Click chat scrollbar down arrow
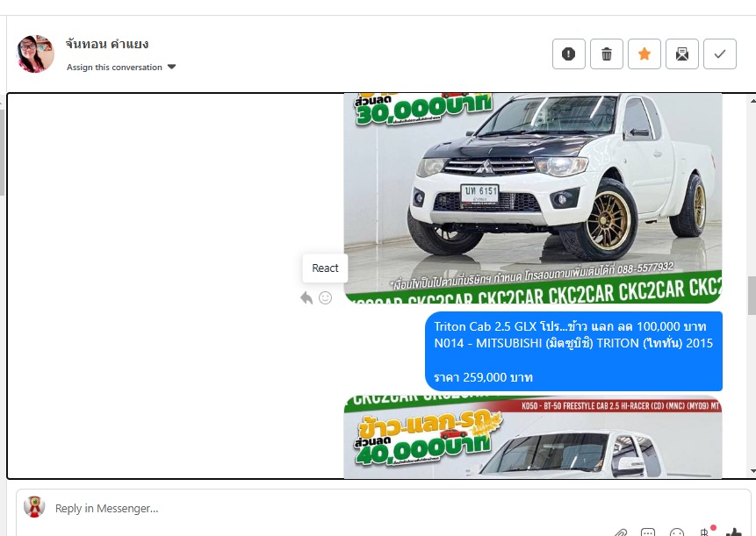 752,471
